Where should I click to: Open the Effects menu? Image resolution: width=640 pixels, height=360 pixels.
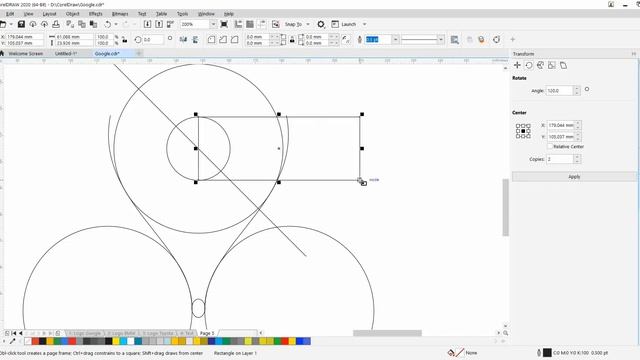[96, 14]
